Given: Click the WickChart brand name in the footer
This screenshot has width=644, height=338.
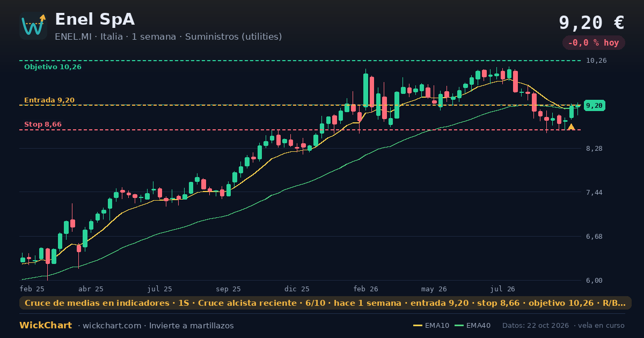Looking at the screenshot, I should click(46, 326).
